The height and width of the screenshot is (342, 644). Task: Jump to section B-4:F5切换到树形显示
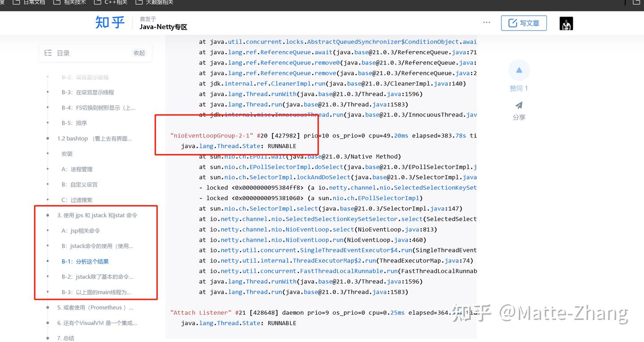(x=98, y=108)
